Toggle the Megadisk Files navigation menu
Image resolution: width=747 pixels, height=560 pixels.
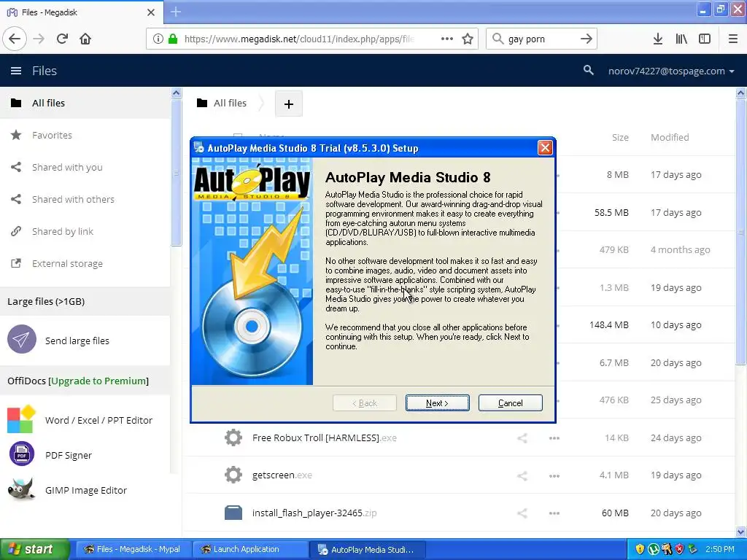click(x=16, y=71)
